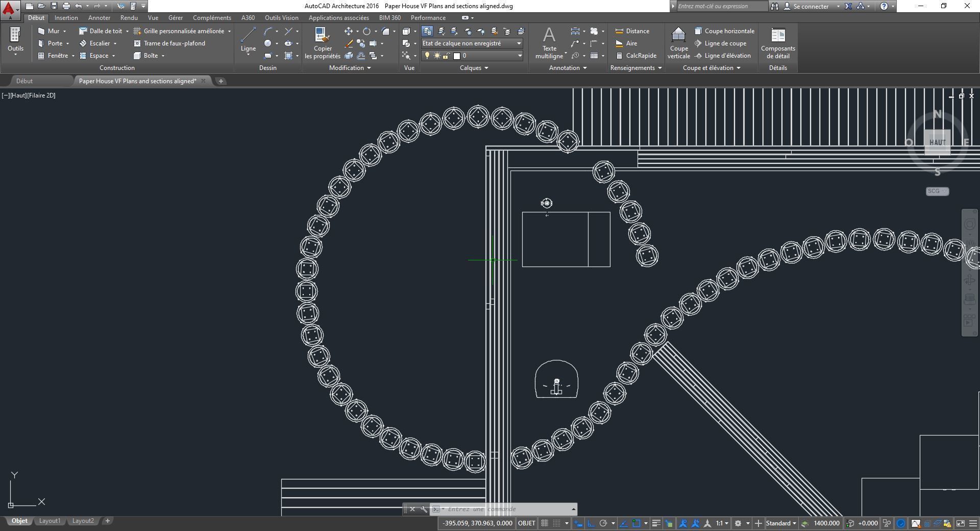Viewport: 980px width, 531px height.
Task: Click the Coupe horizontale tool
Action: click(724, 31)
